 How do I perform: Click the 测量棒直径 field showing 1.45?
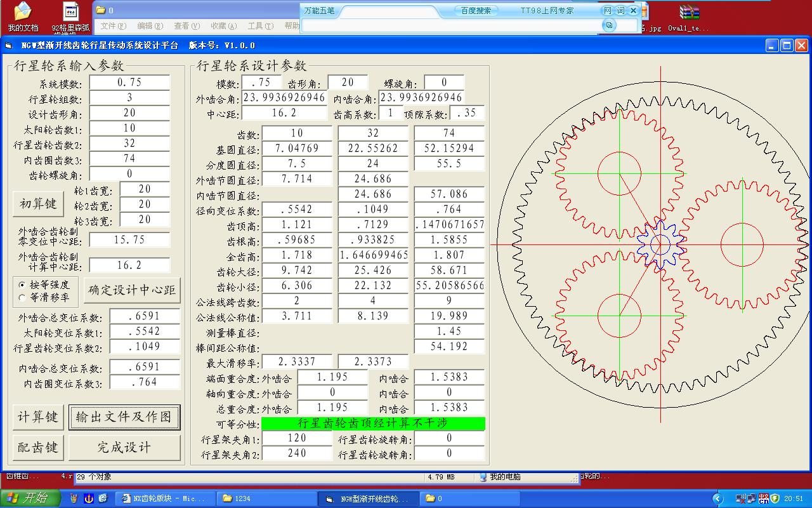pos(449,331)
